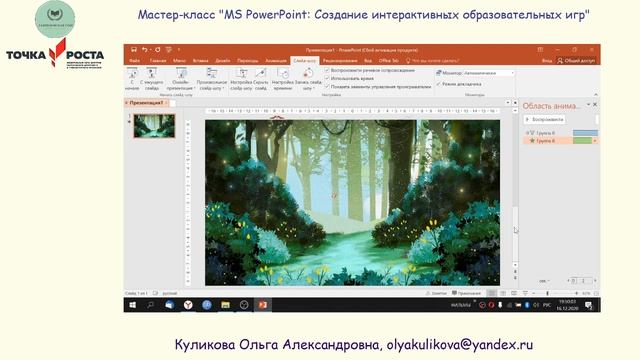This screenshot has height=360, width=640.
Task: Open seconds (сек) dropdown at Animation Pane bottom
Action: coord(544,281)
